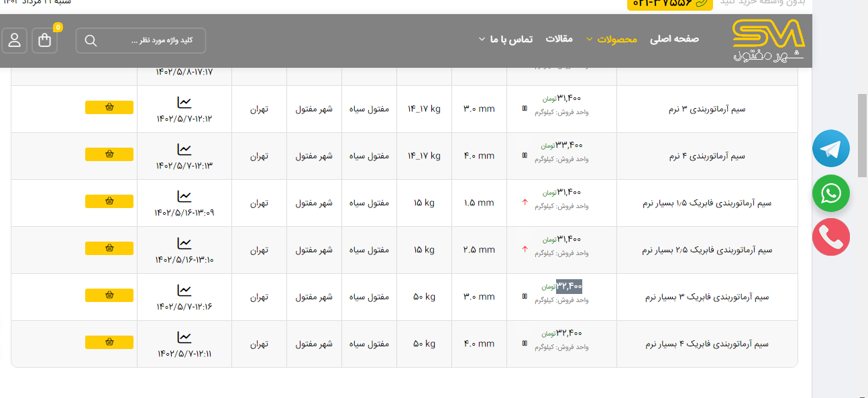Open سیم آرماتوربندی فابریک ۳ بسیار نرم product link
The height and width of the screenshot is (398, 868).
click(707, 297)
